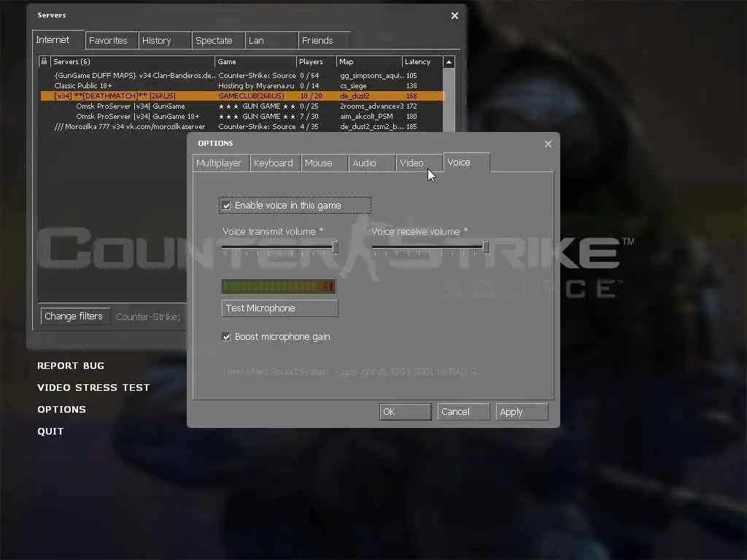Sort server list by Game column header
747x560 pixels.
point(255,61)
